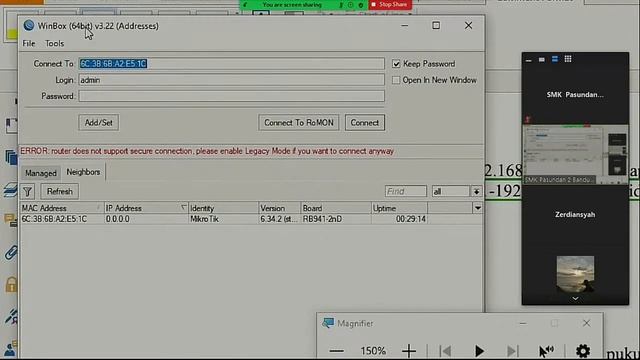Open the column chooser dropdown at table right

click(x=478, y=208)
